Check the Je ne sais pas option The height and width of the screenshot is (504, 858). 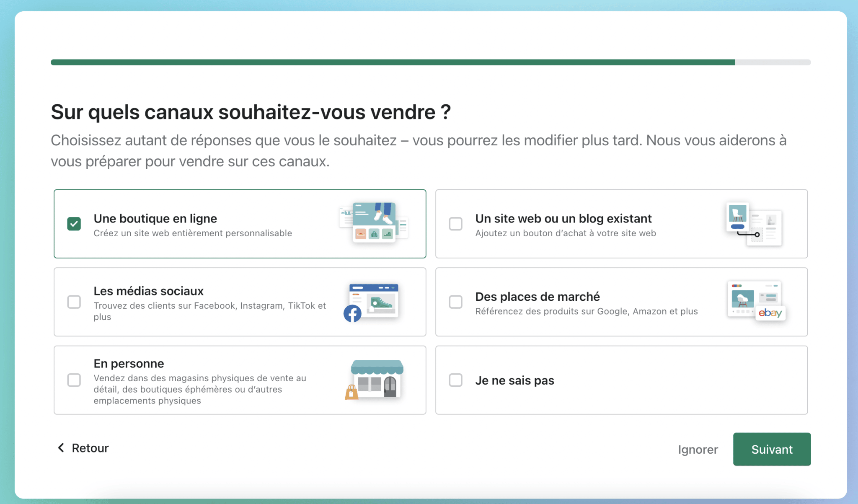[x=455, y=380]
